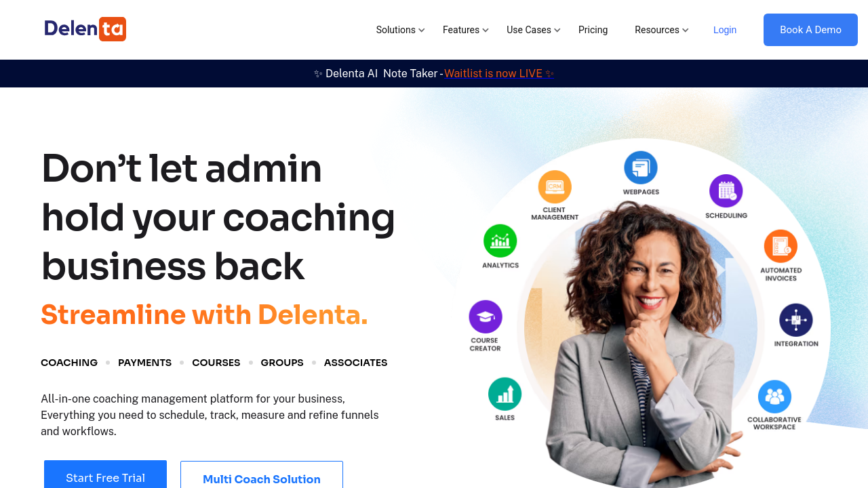Open the Features dropdown menu

pyautogui.click(x=466, y=30)
